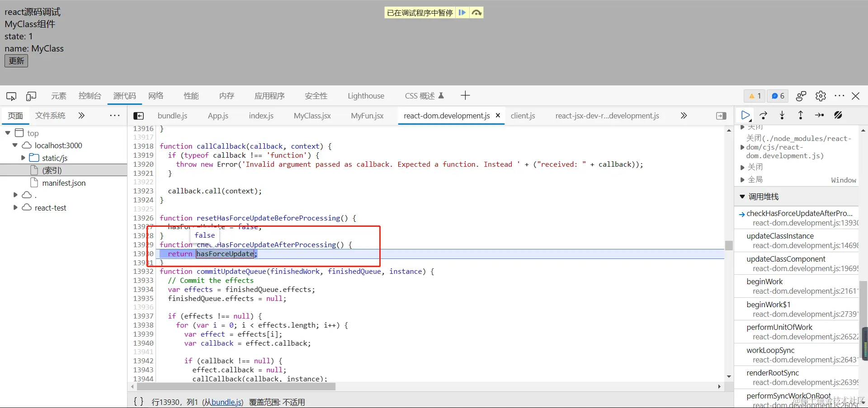Click the 更新 button on the page
This screenshot has height=408, width=868.
pos(16,61)
